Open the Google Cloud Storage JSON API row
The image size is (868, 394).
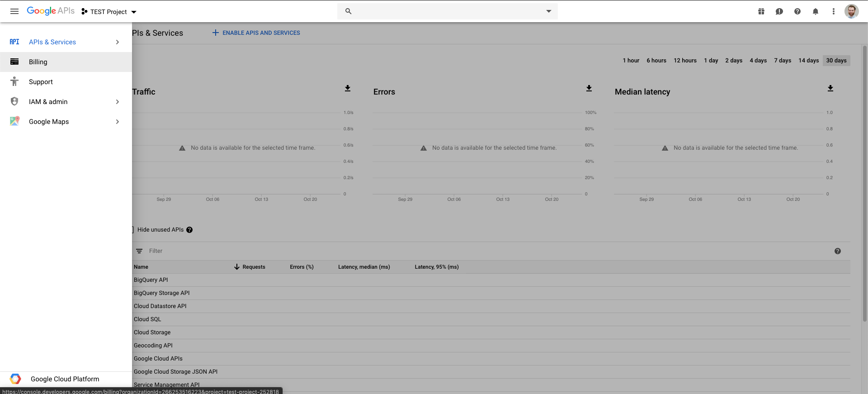point(491,372)
